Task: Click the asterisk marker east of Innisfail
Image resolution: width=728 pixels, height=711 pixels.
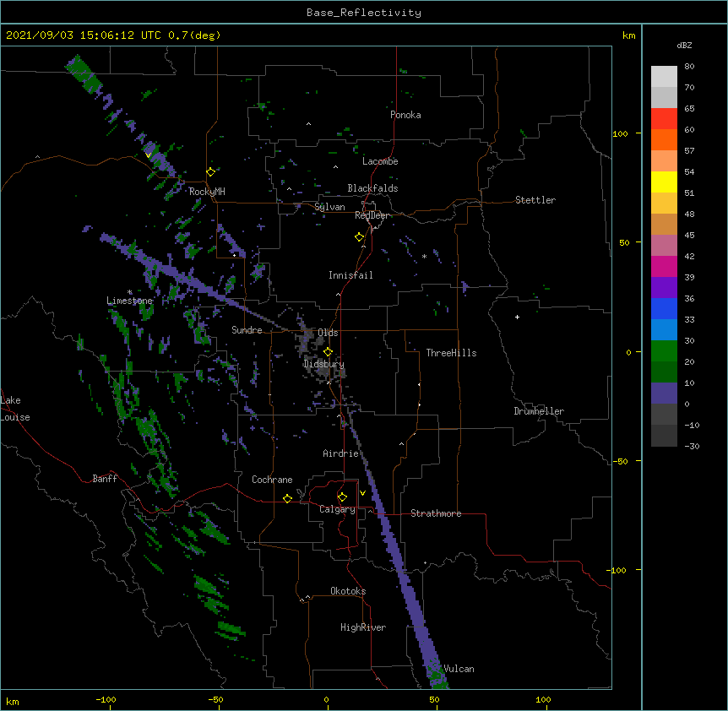Action: [424, 256]
